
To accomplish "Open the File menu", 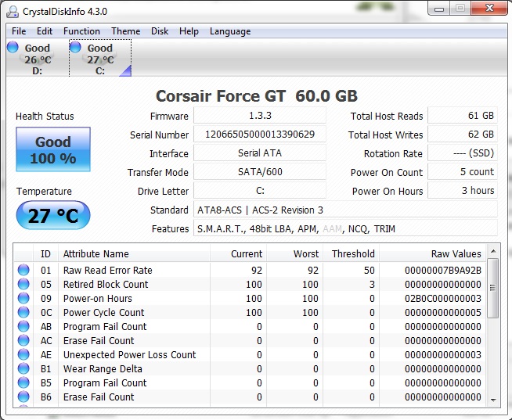I will [x=19, y=31].
